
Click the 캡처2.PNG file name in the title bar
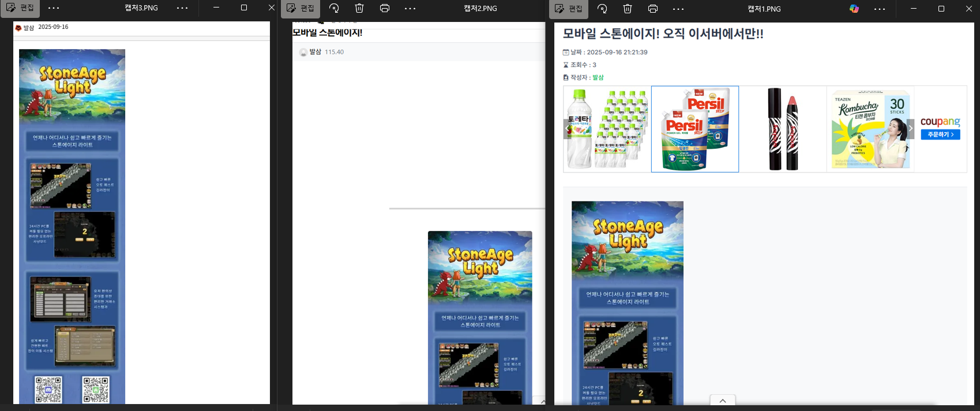[x=480, y=8]
